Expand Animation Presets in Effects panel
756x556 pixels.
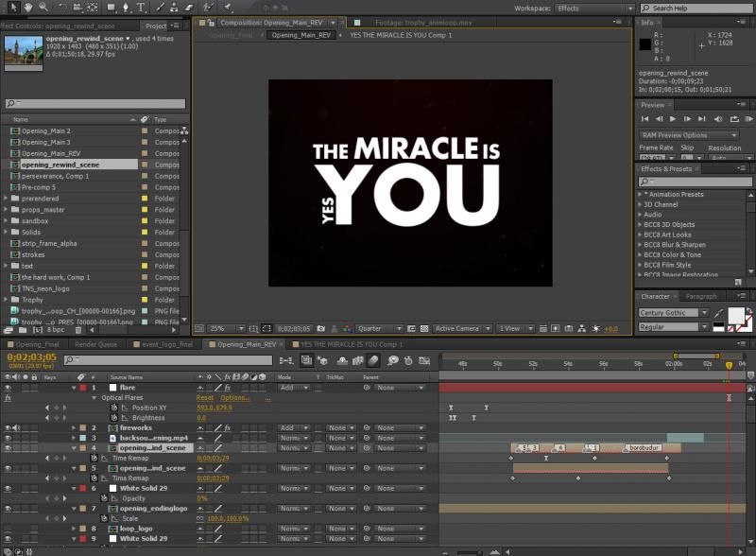[640, 195]
